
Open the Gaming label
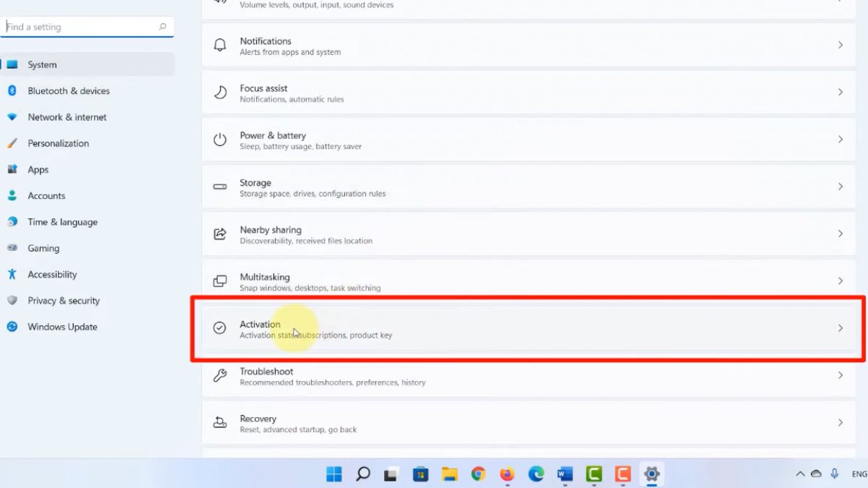click(x=43, y=249)
